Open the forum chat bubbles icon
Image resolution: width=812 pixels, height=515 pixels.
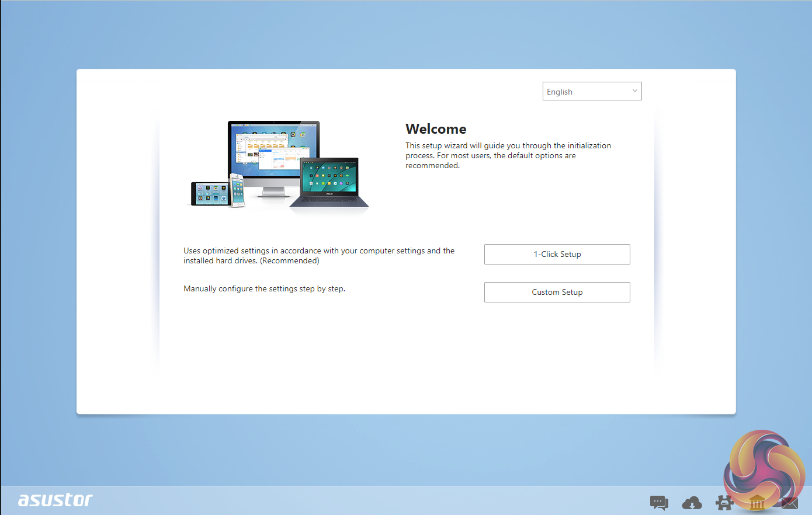(x=659, y=503)
